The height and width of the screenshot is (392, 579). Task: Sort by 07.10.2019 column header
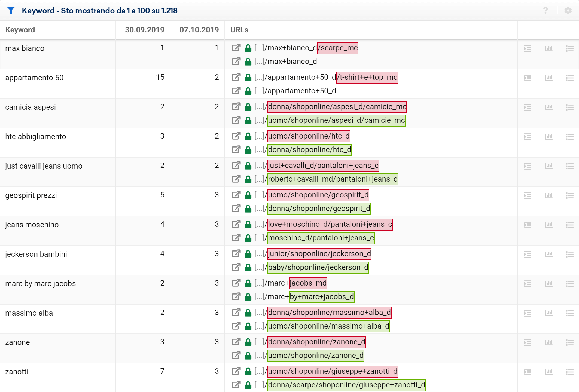point(199,30)
